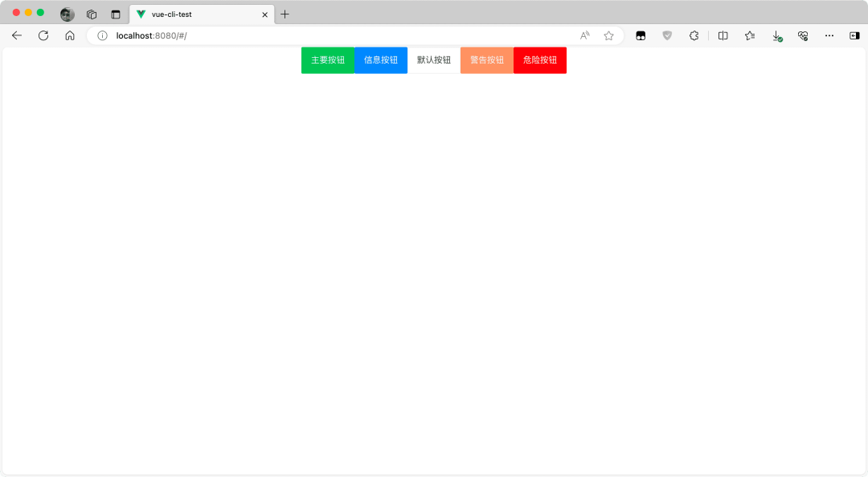Click the white 默认按钮 button

click(434, 60)
